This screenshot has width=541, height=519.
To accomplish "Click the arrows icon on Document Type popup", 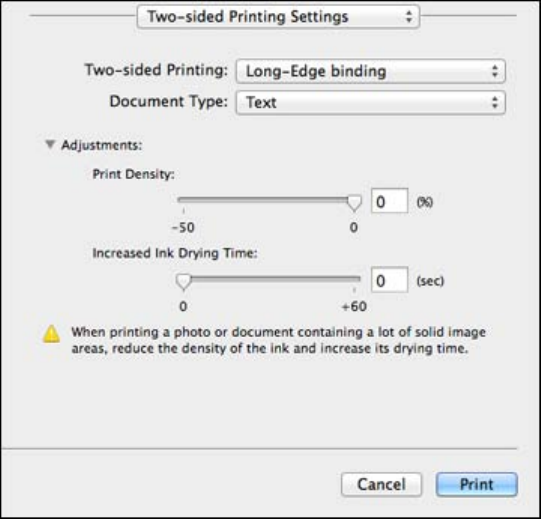I will 495,102.
